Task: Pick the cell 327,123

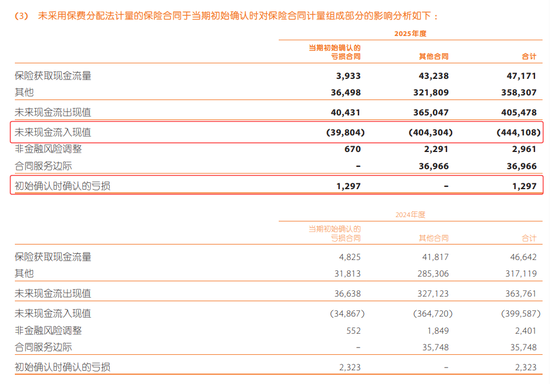Action: (x=433, y=294)
